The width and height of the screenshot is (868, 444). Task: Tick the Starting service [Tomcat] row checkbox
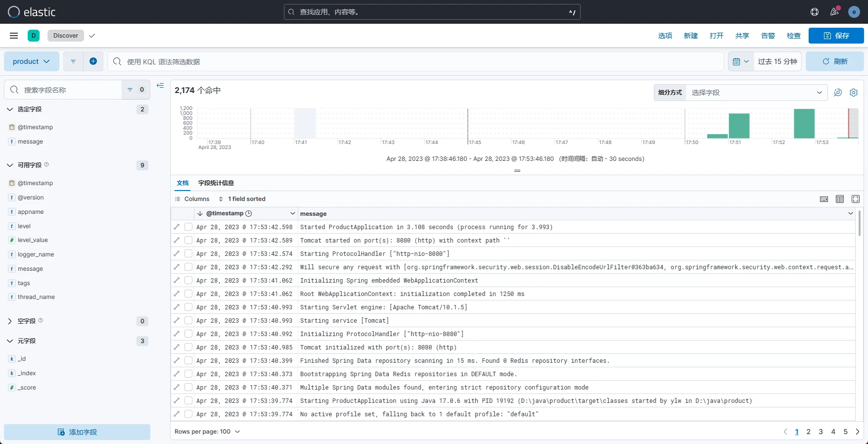[x=188, y=320]
